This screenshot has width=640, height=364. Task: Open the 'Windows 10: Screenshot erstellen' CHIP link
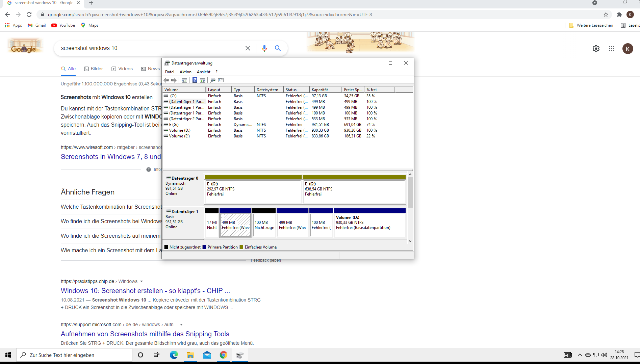coord(145,291)
